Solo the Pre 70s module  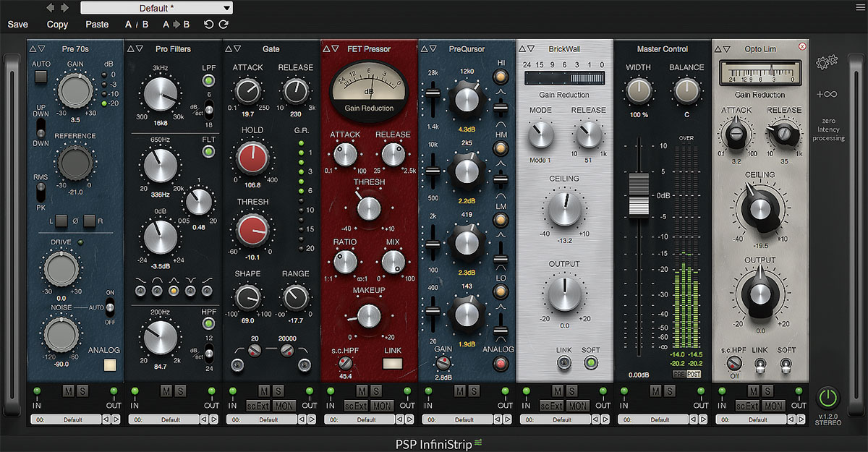(82, 391)
